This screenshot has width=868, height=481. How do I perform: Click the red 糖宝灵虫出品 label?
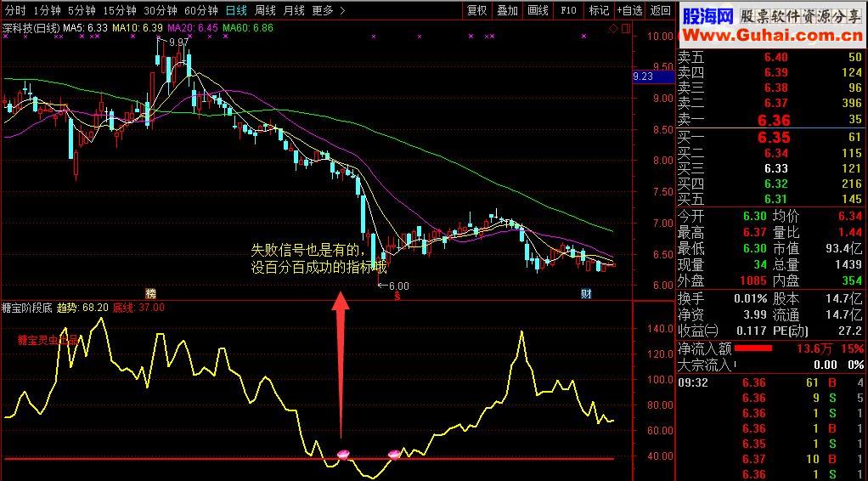click(48, 340)
